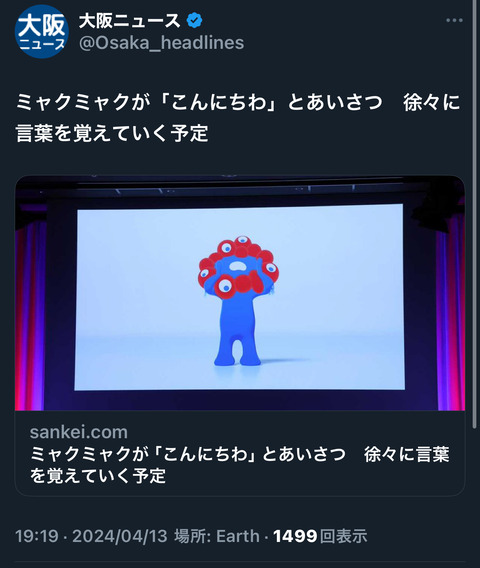Image resolution: width=480 pixels, height=568 pixels.
Task: Click the 2024/04/13 date
Action: (x=120, y=536)
